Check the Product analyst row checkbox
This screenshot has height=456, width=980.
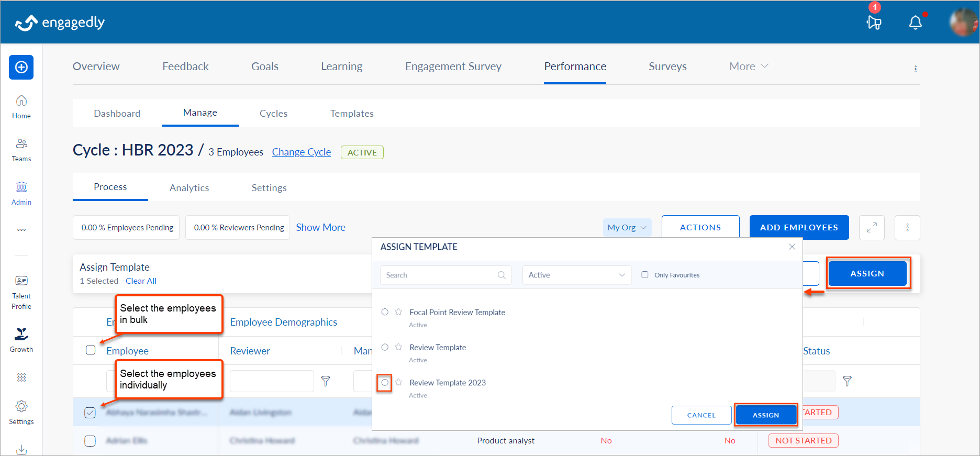pos(90,441)
